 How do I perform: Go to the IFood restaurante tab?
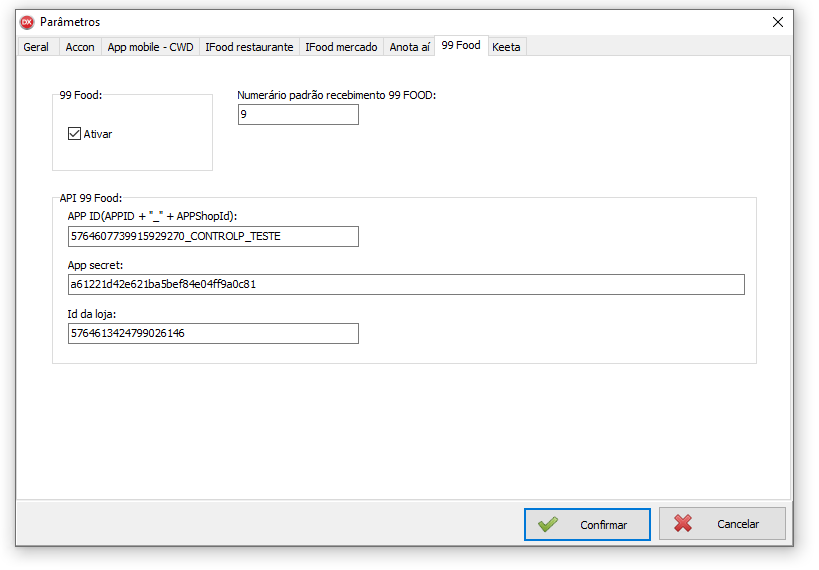tap(249, 47)
